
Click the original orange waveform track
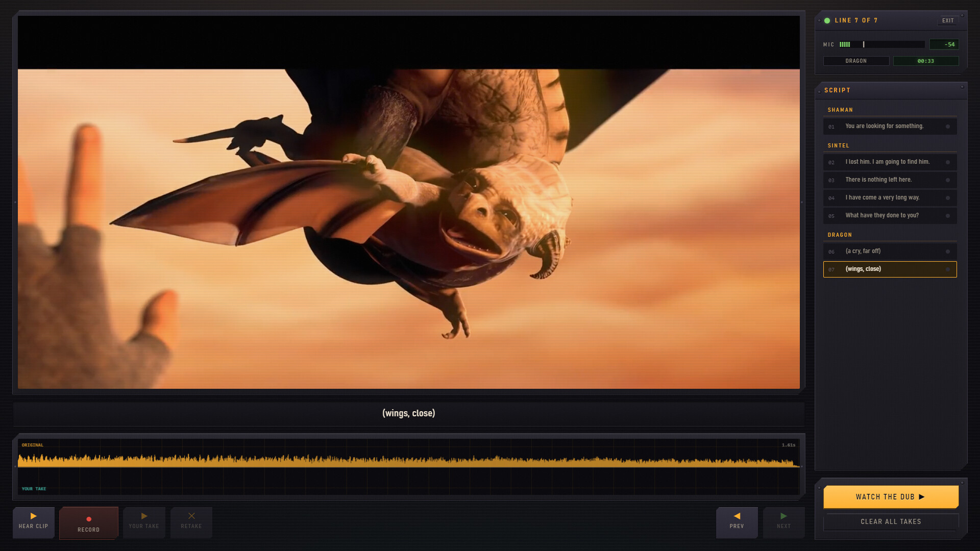tap(408, 460)
